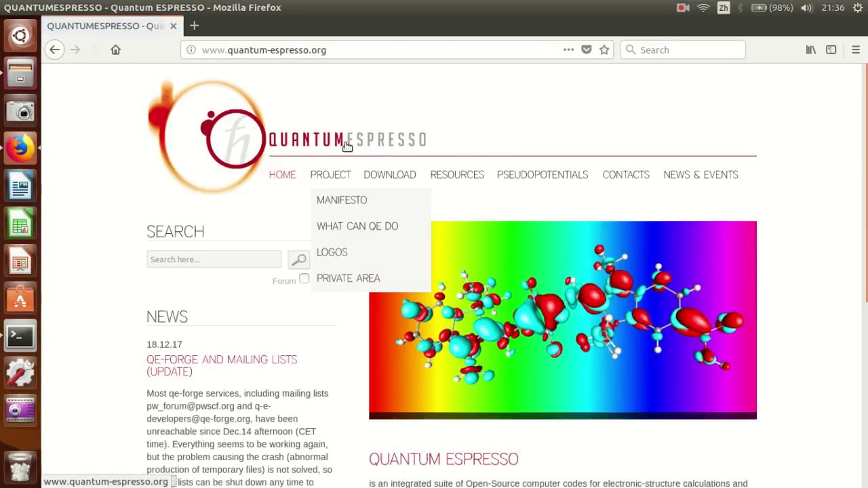The width and height of the screenshot is (868, 488).
Task: Show site information icon in address bar
Action: pyautogui.click(x=191, y=49)
